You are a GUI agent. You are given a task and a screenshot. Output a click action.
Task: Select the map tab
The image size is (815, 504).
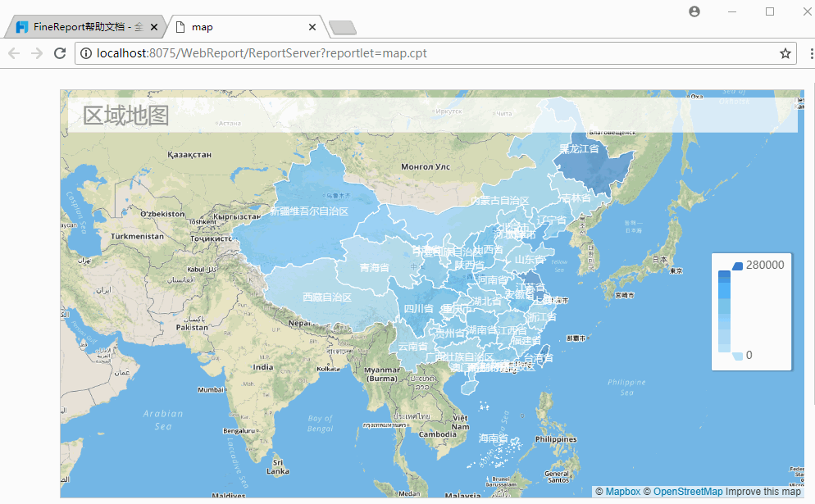245,27
